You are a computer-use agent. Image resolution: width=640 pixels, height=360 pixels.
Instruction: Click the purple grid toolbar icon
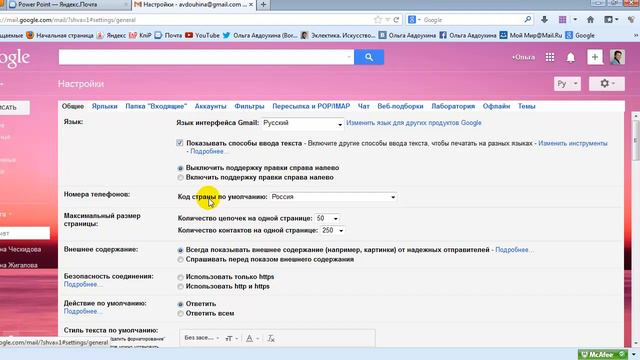click(x=562, y=20)
